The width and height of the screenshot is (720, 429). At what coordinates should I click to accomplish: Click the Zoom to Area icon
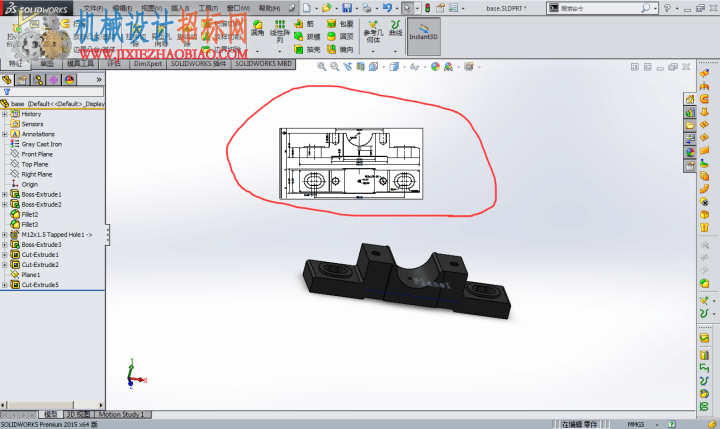point(335,67)
